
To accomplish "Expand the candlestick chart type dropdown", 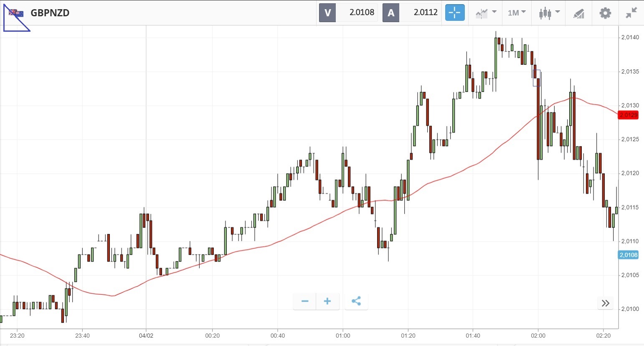I will click(549, 13).
